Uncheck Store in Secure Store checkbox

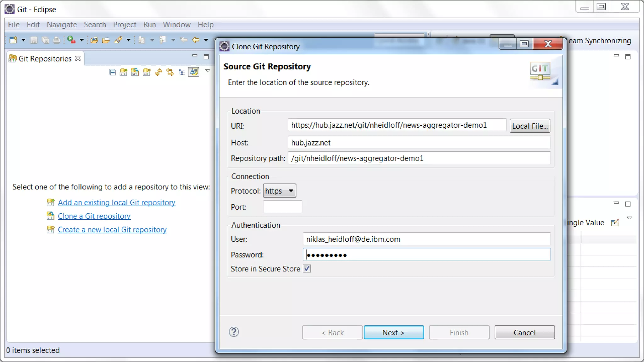click(x=307, y=269)
